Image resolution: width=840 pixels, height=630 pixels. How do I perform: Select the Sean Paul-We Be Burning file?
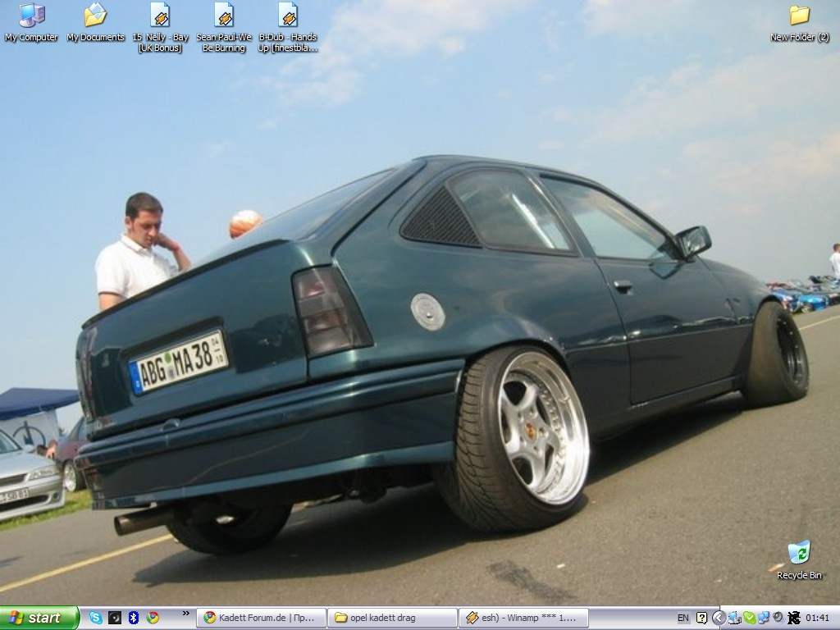coord(224,16)
